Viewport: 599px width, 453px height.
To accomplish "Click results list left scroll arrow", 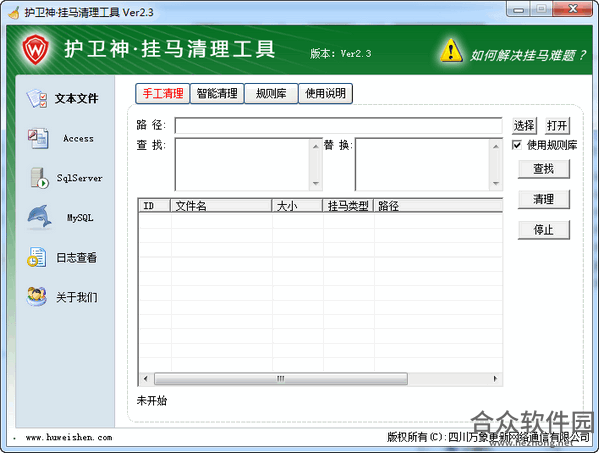I will point(146,379).
